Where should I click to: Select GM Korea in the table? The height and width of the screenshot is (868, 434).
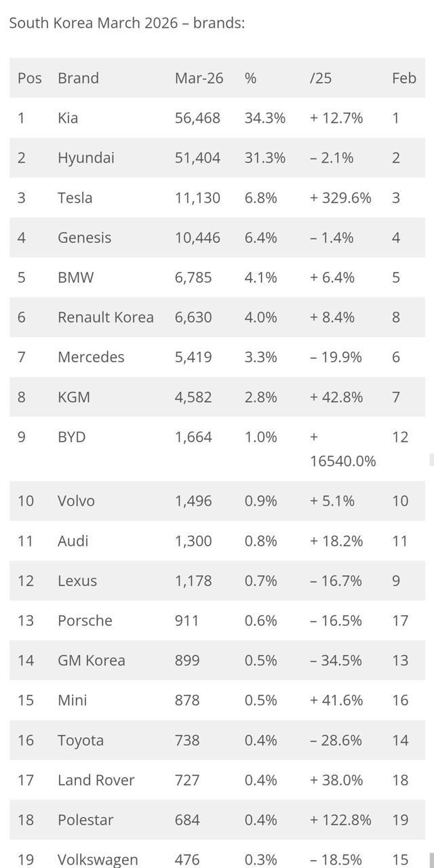point(92,660)
